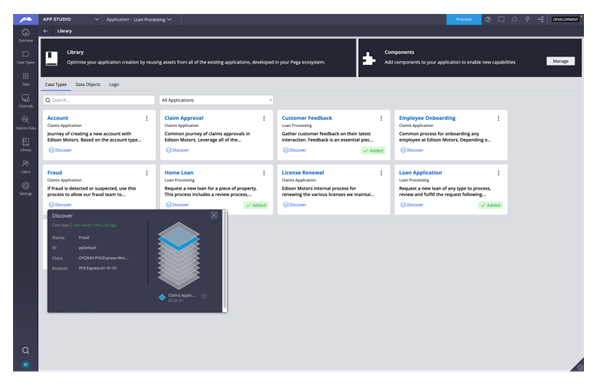
Task: Open the Employee Onboarding case type link
Action: coord(427,118)
